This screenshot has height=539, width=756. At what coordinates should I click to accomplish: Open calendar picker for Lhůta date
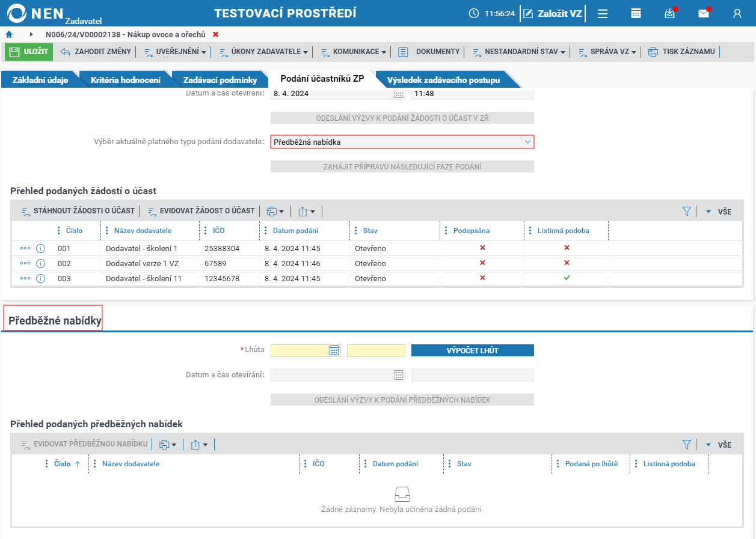(x=334, y=350)
